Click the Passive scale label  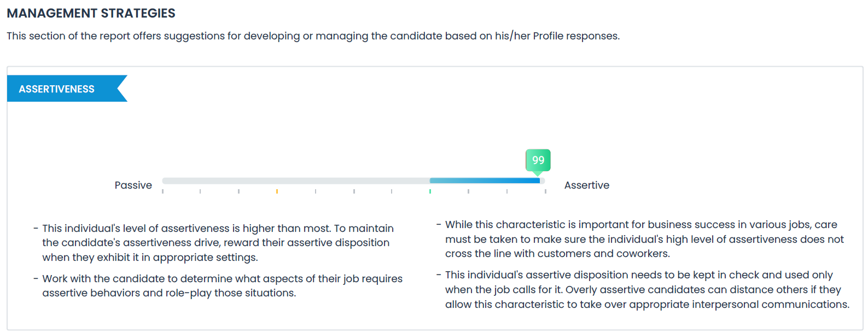pyautogui.click(x=133, y=185)
